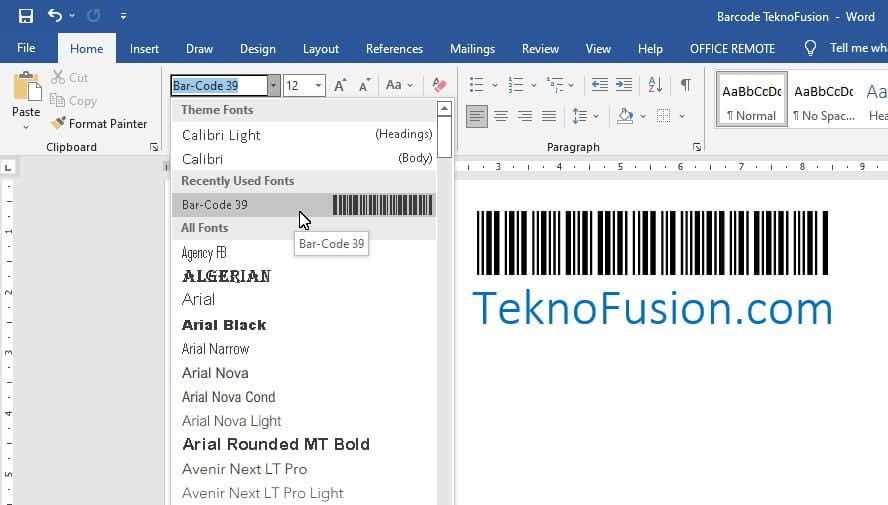Viewport: 888px width, 505px height.
Task: Toggle Align Left paragraph alignment
Action: pyautogui.click(x=477, y=117)
